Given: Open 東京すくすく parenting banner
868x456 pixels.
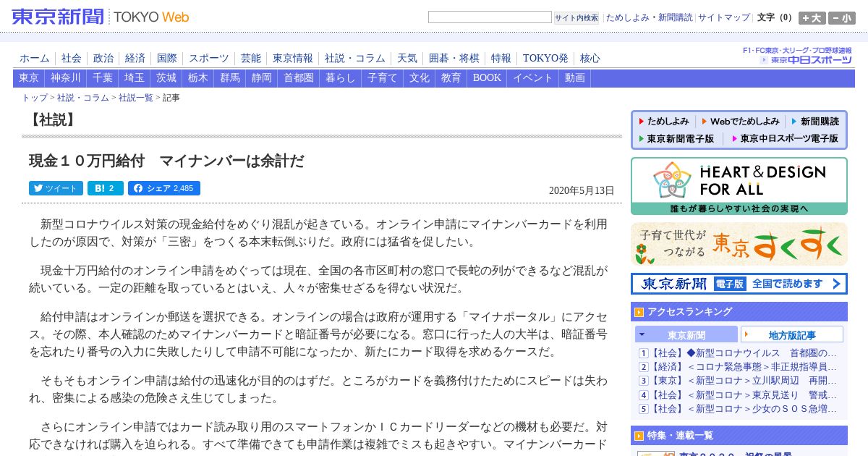Looking at the screenshot, I should 739,244.
